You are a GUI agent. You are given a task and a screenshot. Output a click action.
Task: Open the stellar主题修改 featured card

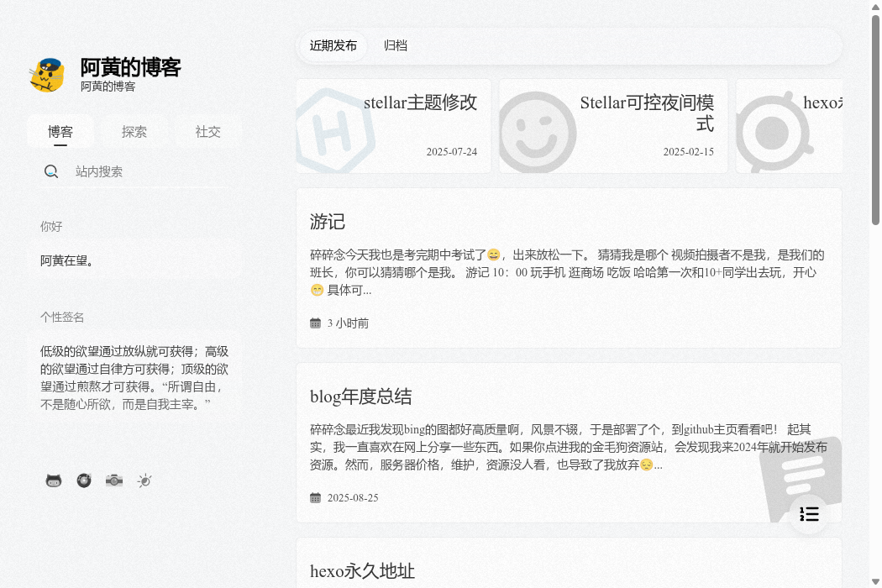point(393,126)
